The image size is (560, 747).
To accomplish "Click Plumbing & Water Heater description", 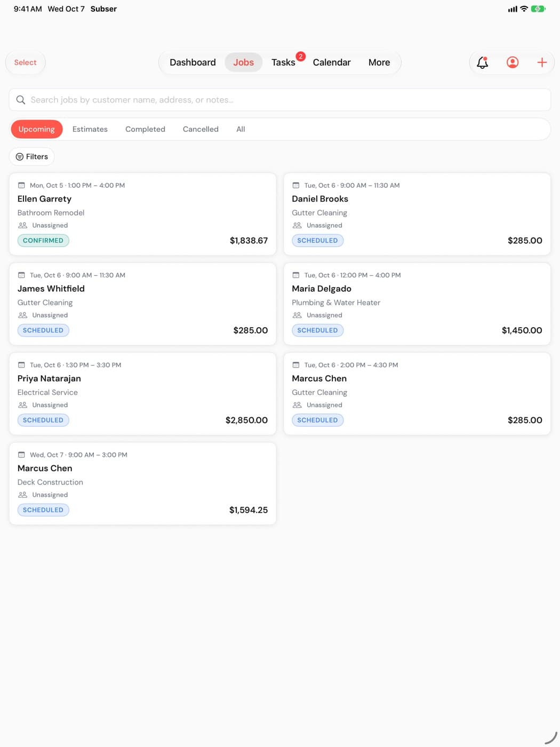I will tap(336, 303).
